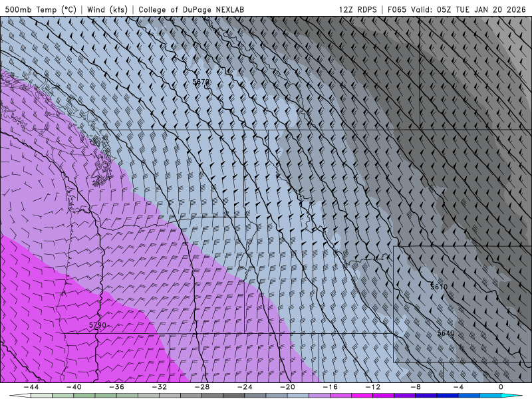
Task: Click the -4 color bar label
Action: [459, 387]
